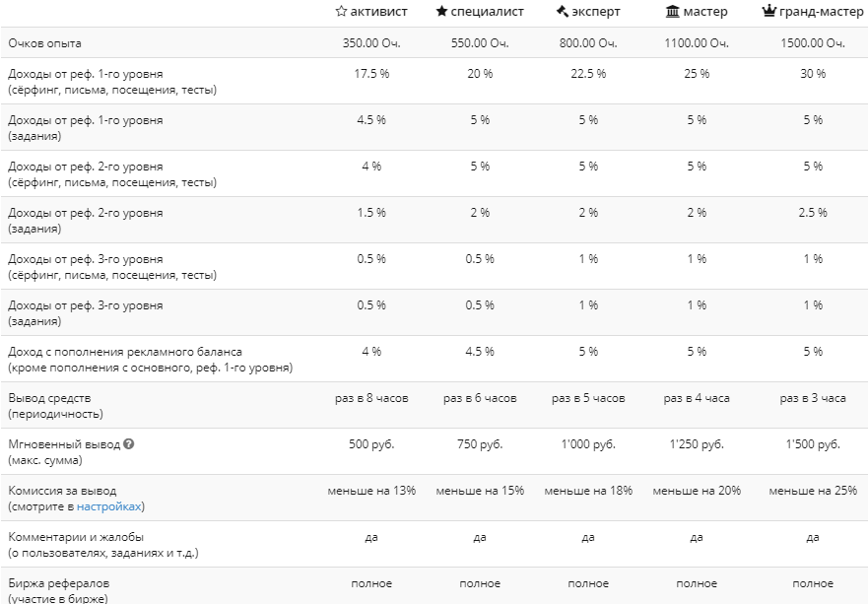Click the Вывод средств row label

point(55,398)
